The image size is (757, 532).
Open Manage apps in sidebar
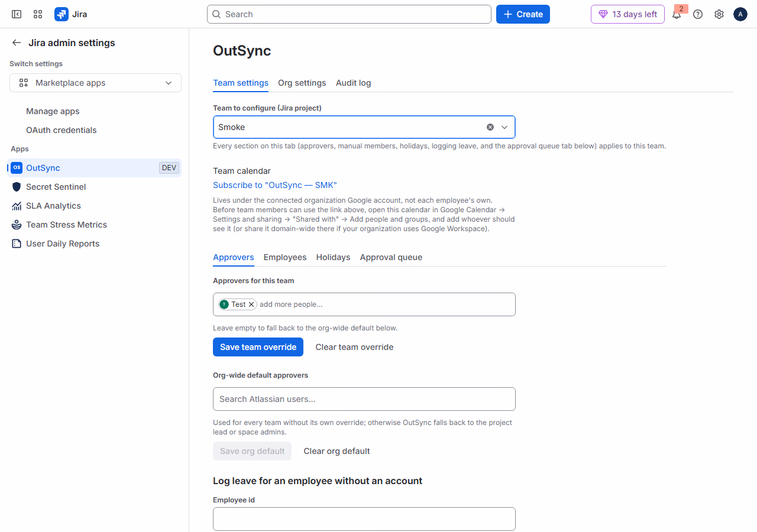[x=53, y=111]
